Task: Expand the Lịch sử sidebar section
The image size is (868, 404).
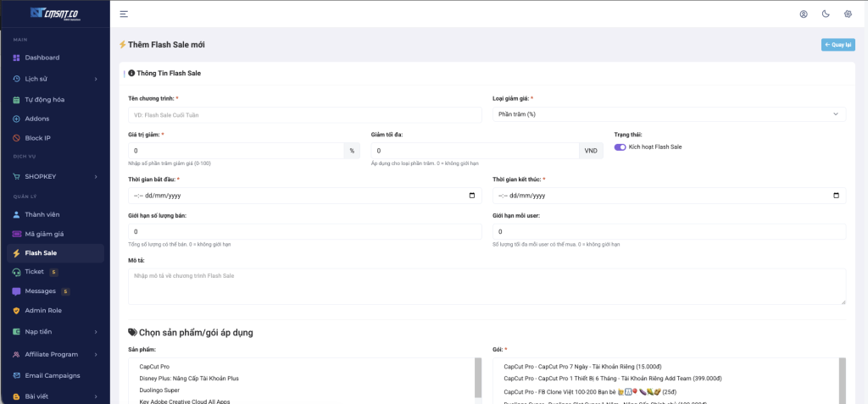Action: tap(54, 79)
